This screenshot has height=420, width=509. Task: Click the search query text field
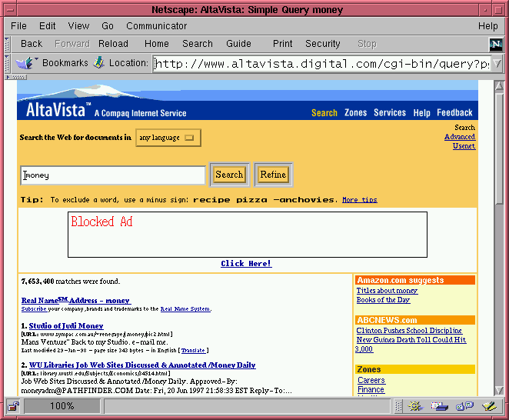click(112, 175)
